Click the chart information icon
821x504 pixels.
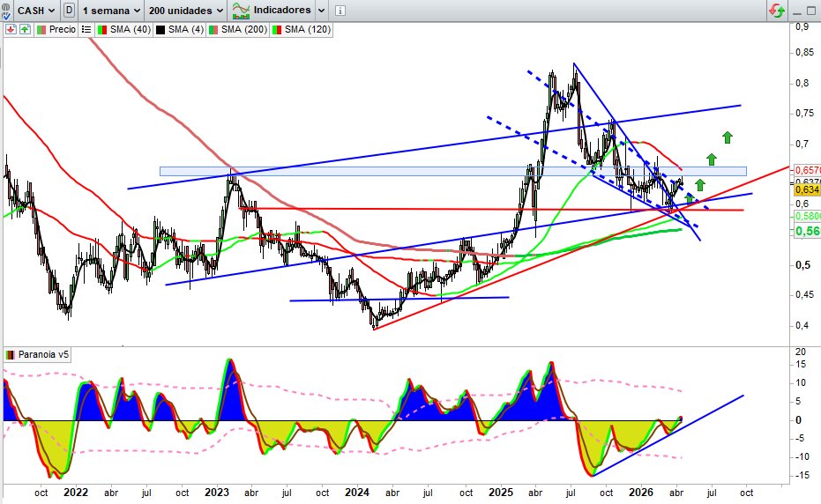coord(340,11)
